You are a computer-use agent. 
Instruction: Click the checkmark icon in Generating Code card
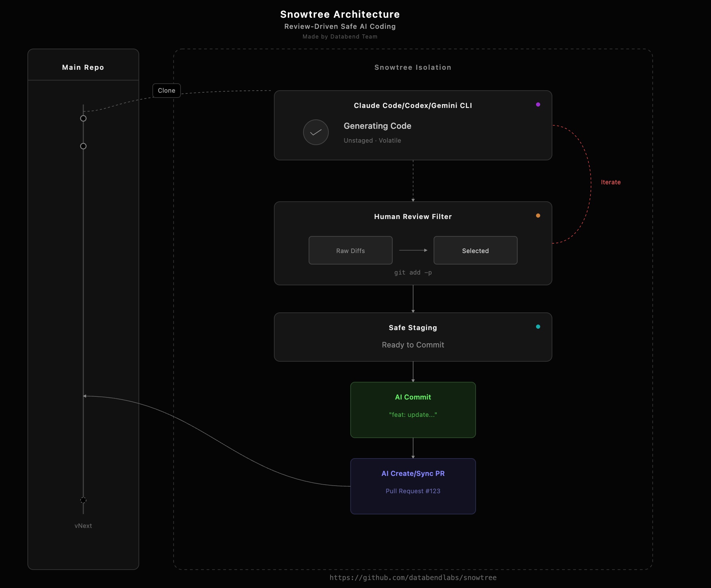click(316, 132)
